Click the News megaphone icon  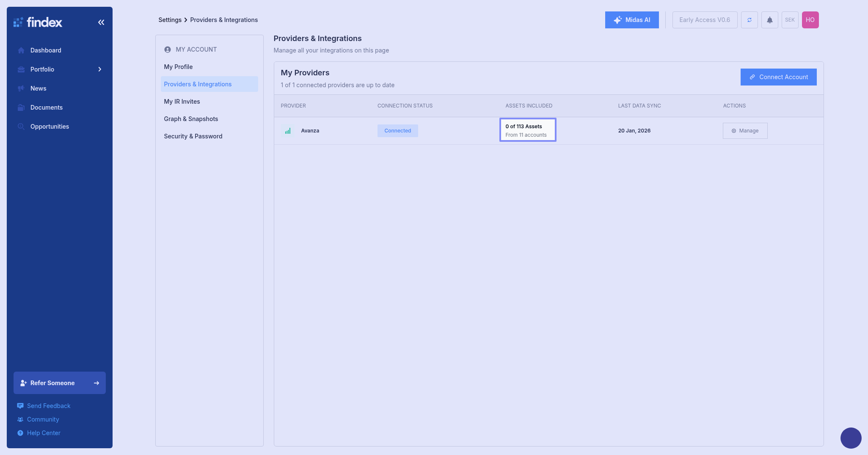[21, 88]
